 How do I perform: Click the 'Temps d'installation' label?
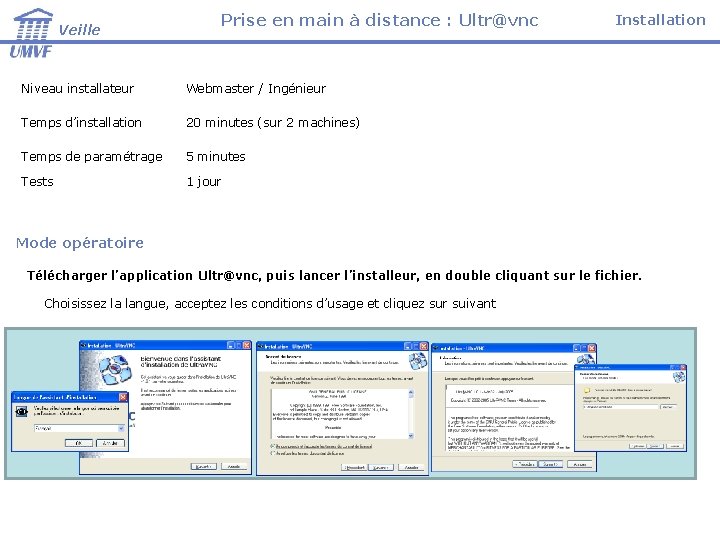point(81,122)
